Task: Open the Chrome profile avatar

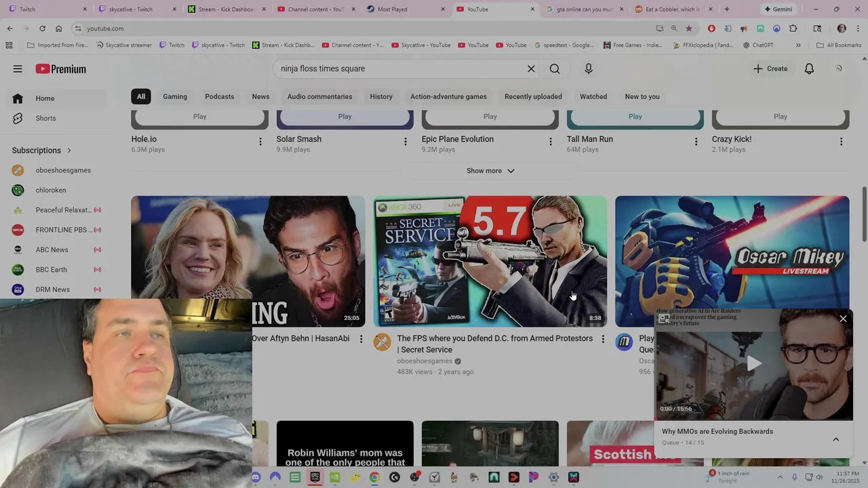Action: click(842, 28)
